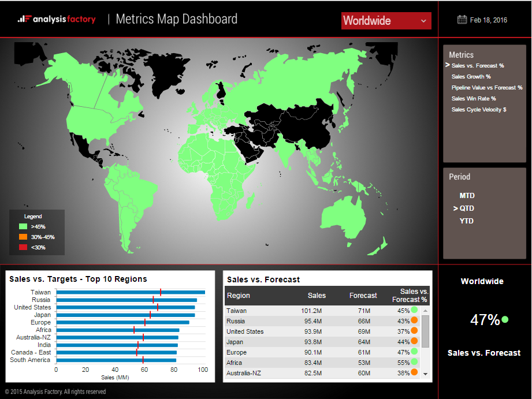Click the orange indicator on the Japan row
532x399 pixels.
click(x=414, y=342)
